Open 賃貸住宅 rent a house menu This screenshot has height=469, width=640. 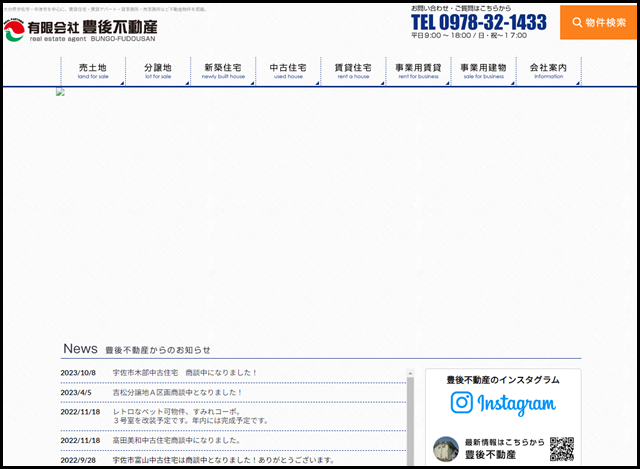353,71
